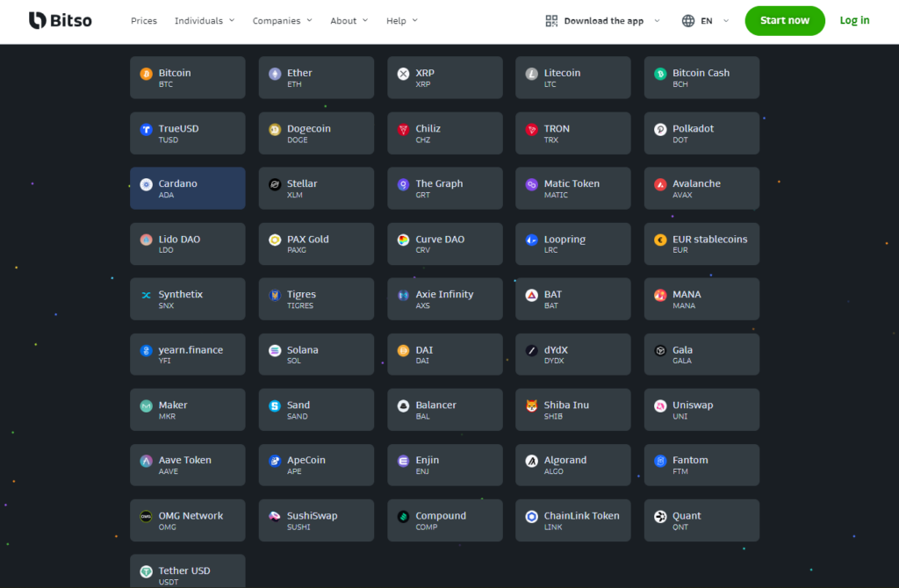Click the Sand name text
Viewport: 899px width, 588px height.
point(298,405)
